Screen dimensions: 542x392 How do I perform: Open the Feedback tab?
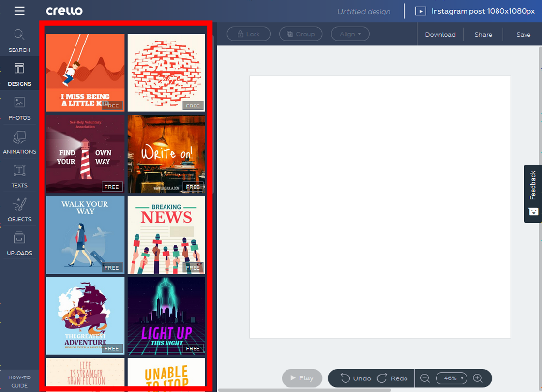[532, 194]
